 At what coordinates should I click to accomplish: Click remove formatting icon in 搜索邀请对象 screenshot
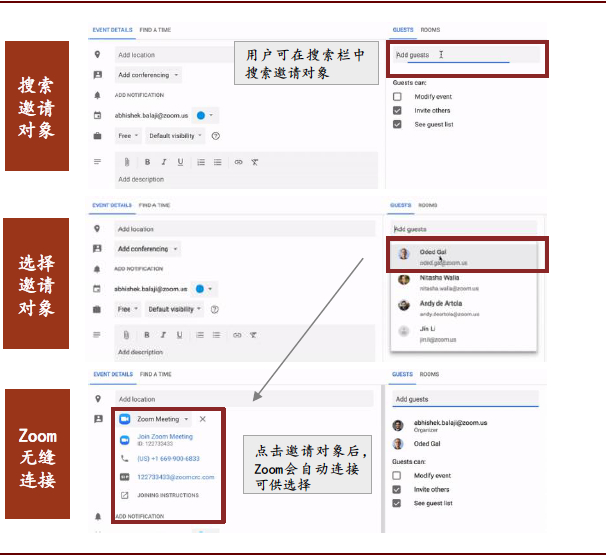tap(254, 162)
